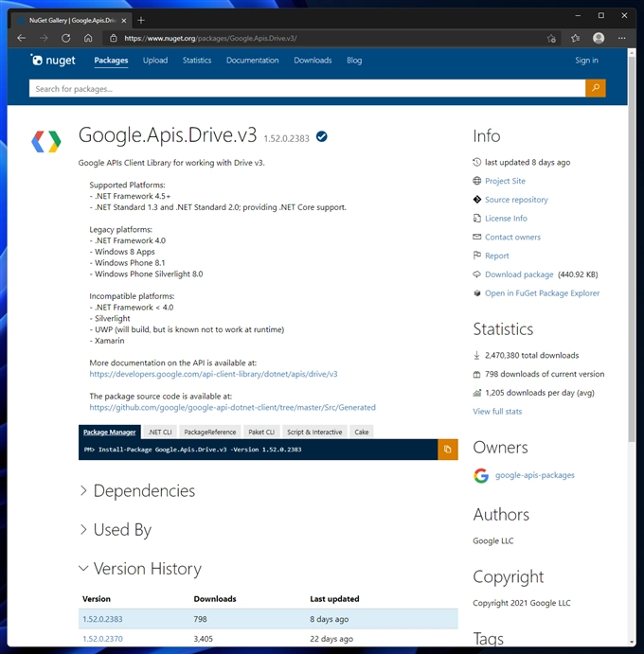644x654 pixels.
Task: Click the globe icon next to Project Site
Action: click(476, 181)
